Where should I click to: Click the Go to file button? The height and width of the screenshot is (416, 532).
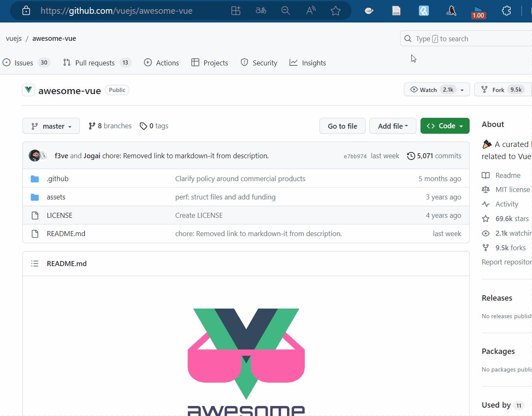tap(342, 126)
